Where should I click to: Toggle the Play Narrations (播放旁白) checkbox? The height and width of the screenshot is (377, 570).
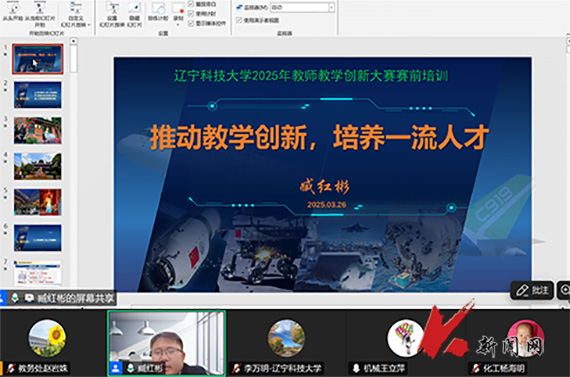pos(191,4)
